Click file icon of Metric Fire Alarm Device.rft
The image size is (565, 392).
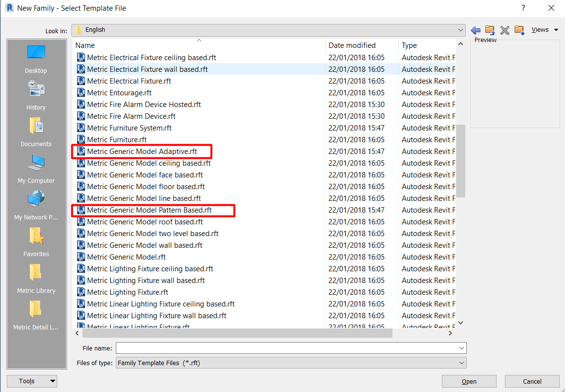(81, 116)
